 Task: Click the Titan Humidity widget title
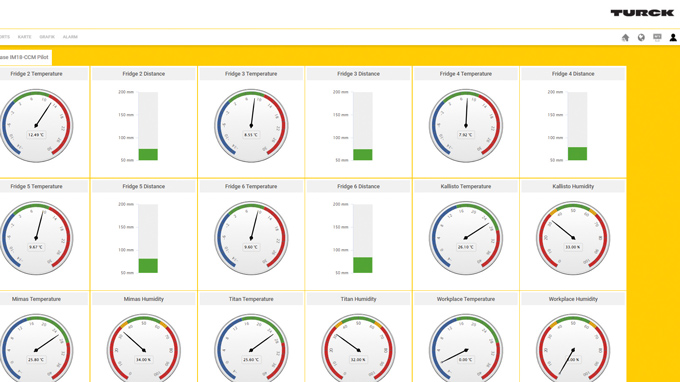[x=358, y=299]
